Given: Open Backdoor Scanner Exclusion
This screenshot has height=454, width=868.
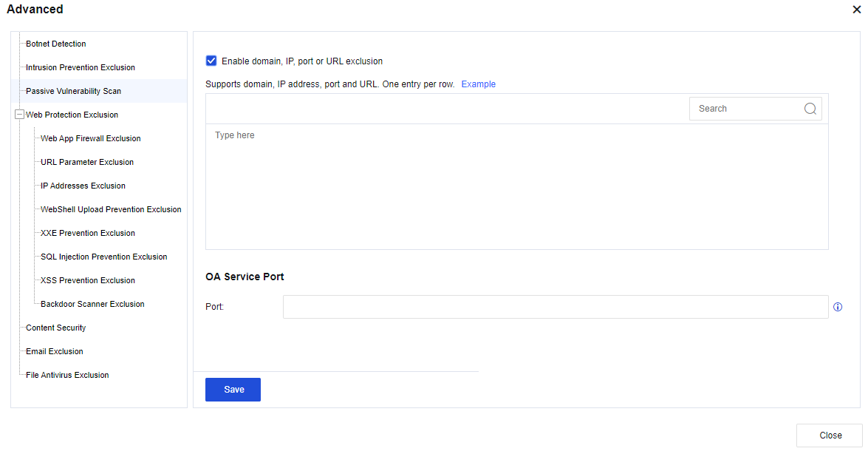Looking at the screenshot, I should pos(92,304).
